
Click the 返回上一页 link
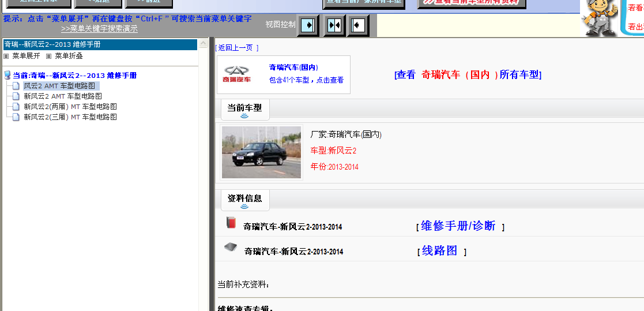click(x=236, y=48)
